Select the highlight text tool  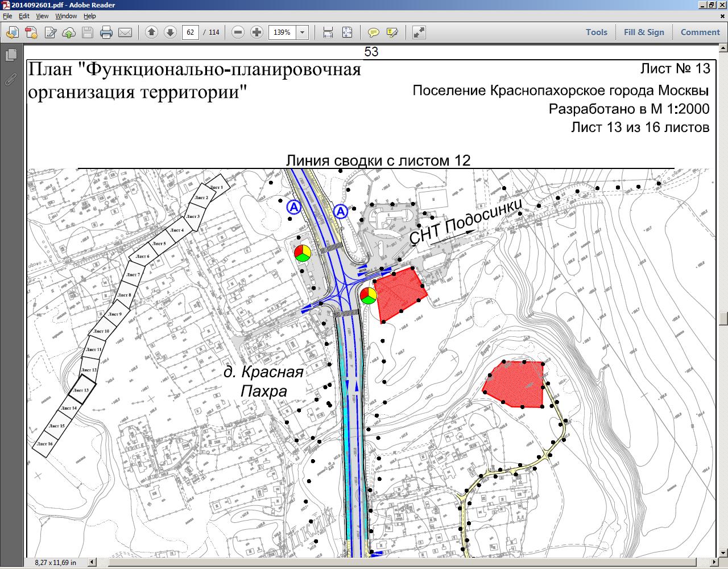click(x=392, y=32)
